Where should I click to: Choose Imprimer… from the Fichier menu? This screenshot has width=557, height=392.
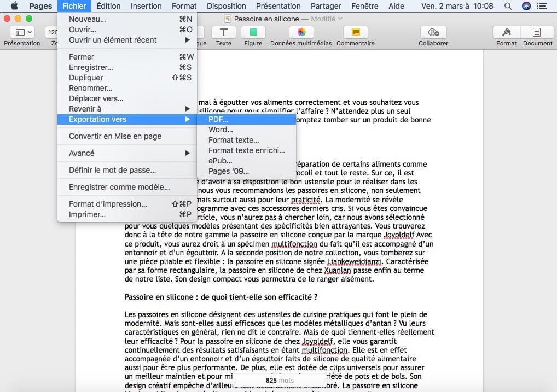pos(127,214)
